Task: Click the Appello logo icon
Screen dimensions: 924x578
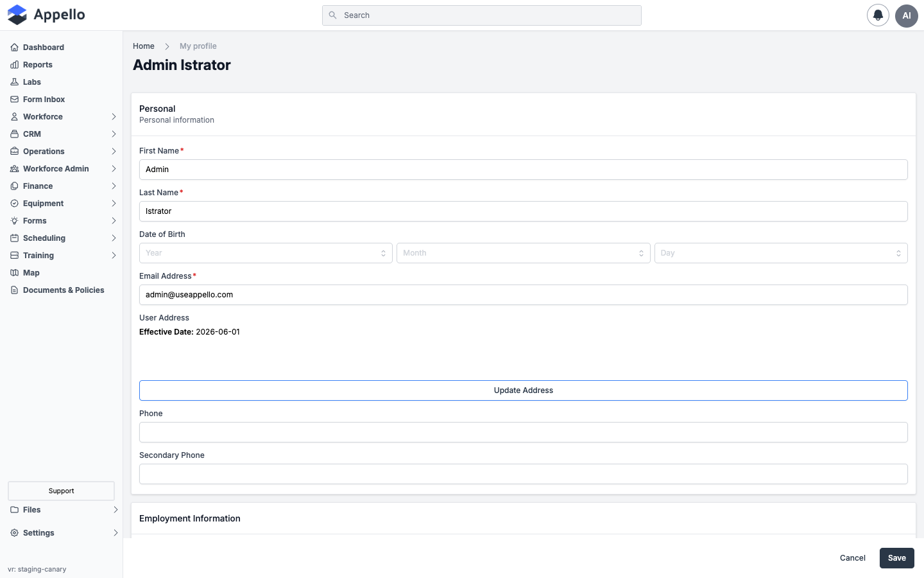Action: pos(17,15)
